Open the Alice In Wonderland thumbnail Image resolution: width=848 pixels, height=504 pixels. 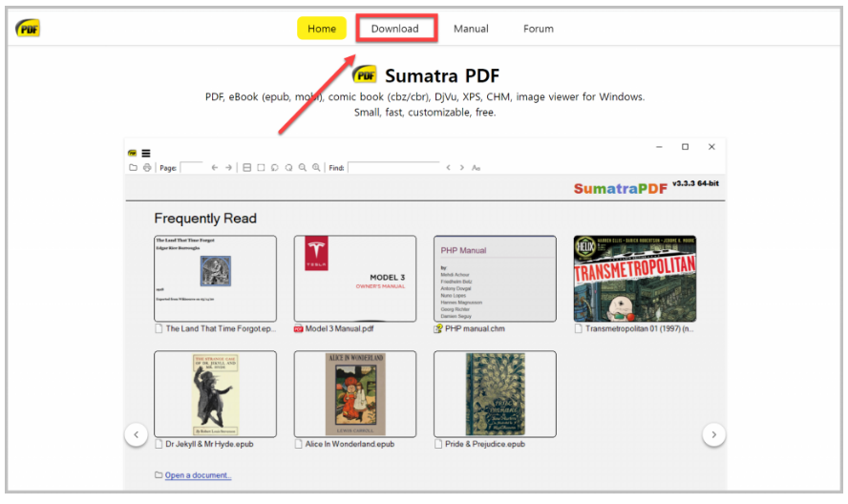[355, 393]
